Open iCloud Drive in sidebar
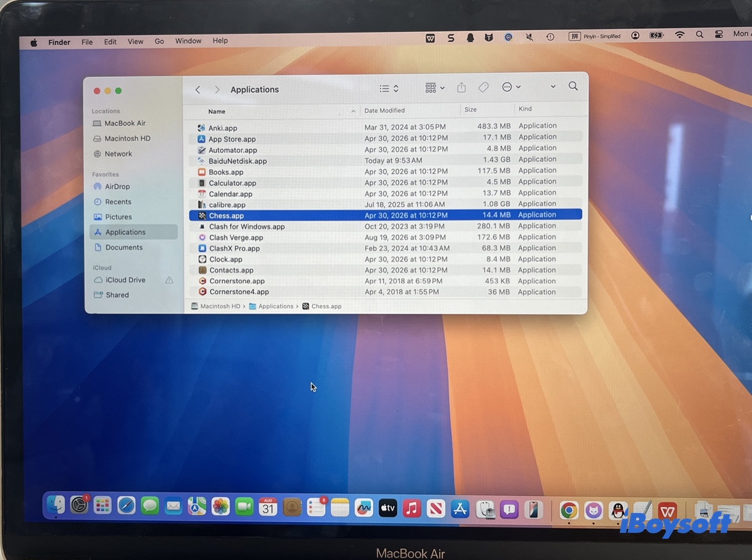 coord(125,280)
